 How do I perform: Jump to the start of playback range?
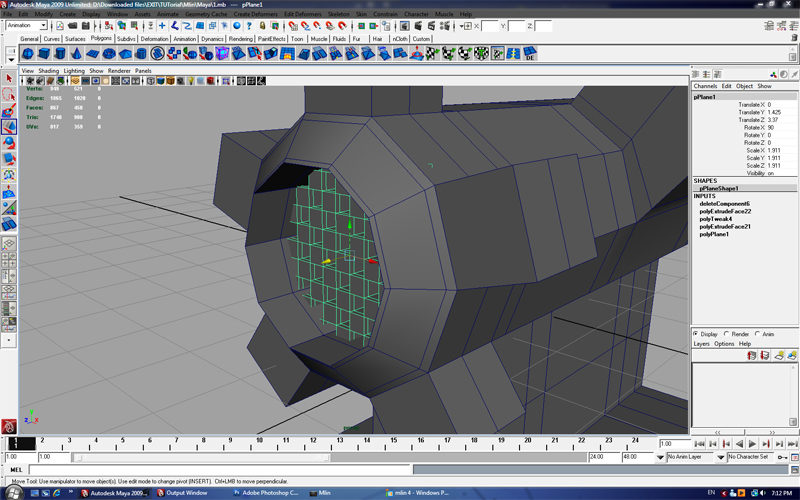pyautogui.click(x=699, y=443)
